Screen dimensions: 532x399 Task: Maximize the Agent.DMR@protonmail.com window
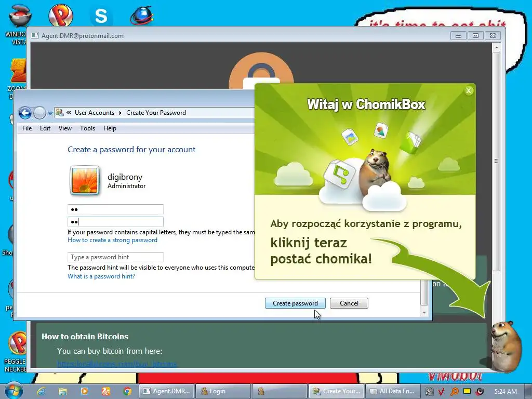[475, 36]
